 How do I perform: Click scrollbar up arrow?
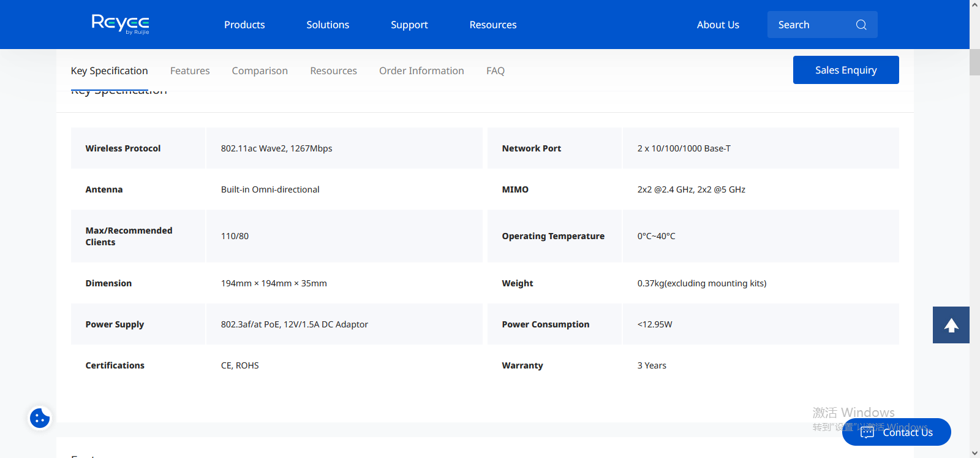[974, 4]
